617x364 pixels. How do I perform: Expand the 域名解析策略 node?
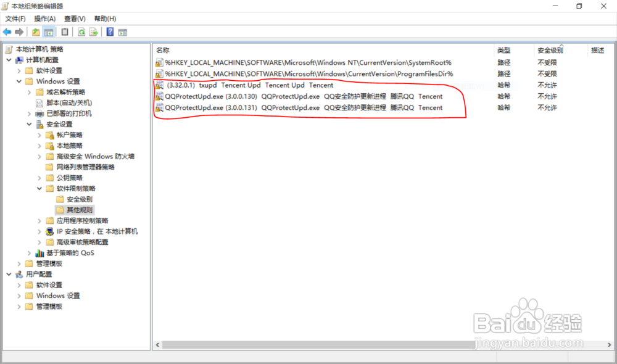tap(29, 92)
